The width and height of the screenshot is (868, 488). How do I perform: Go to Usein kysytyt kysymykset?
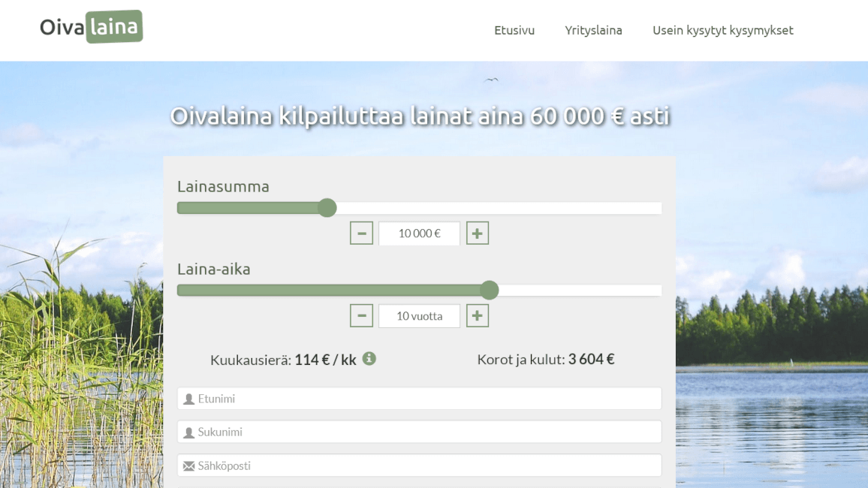(723, 31)
